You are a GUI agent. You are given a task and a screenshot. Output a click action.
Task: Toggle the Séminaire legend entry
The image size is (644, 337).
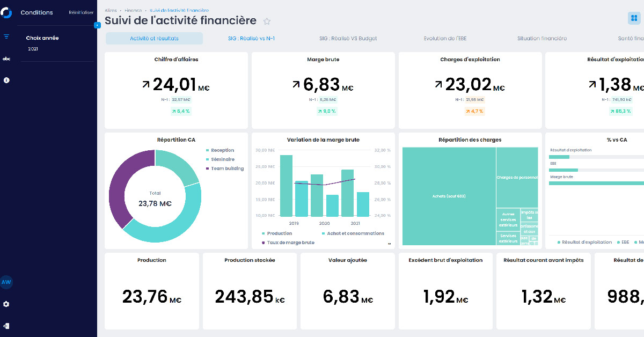[x=220, y=159]
